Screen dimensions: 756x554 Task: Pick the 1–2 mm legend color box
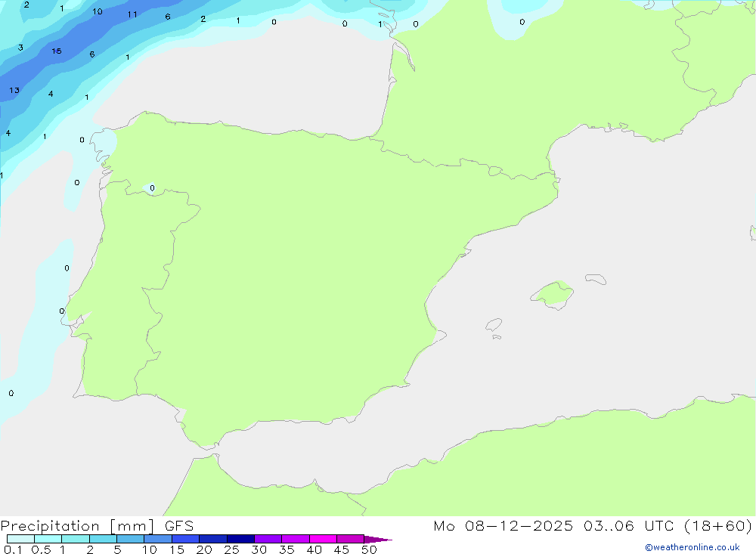pos(76,539)
